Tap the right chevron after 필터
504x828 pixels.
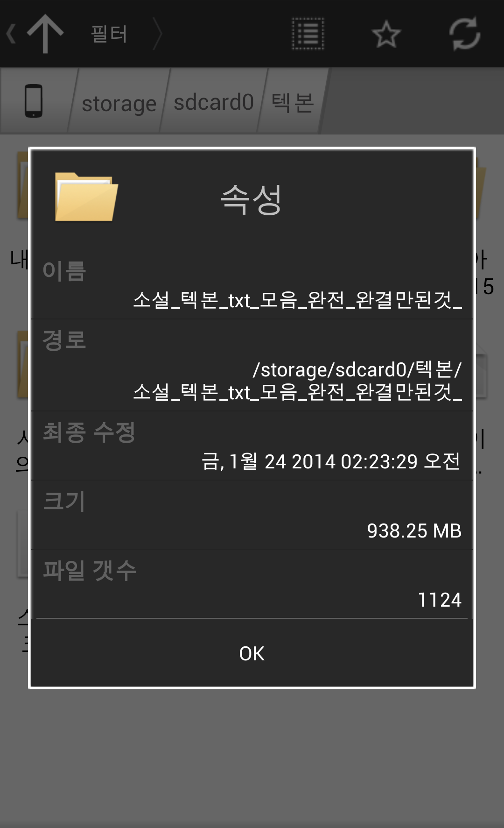point(158,34)
